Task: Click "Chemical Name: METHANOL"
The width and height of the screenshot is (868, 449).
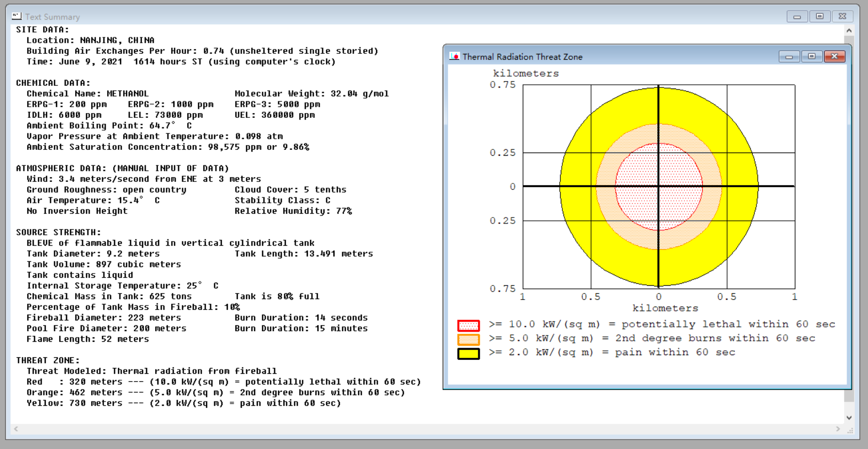Action: click(x=88, y=94)
